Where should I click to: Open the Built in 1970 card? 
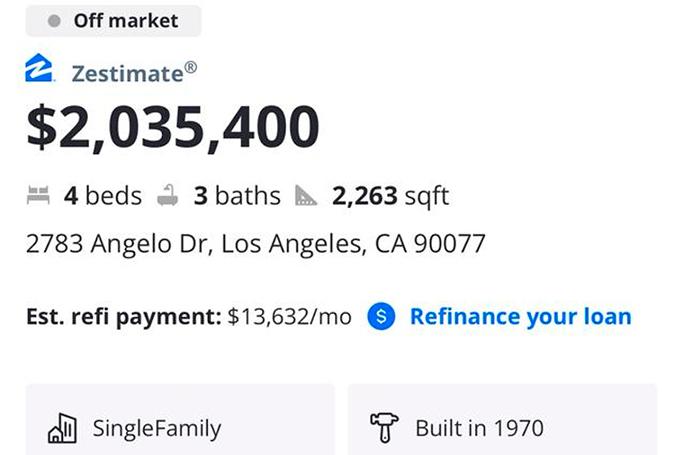502,420
